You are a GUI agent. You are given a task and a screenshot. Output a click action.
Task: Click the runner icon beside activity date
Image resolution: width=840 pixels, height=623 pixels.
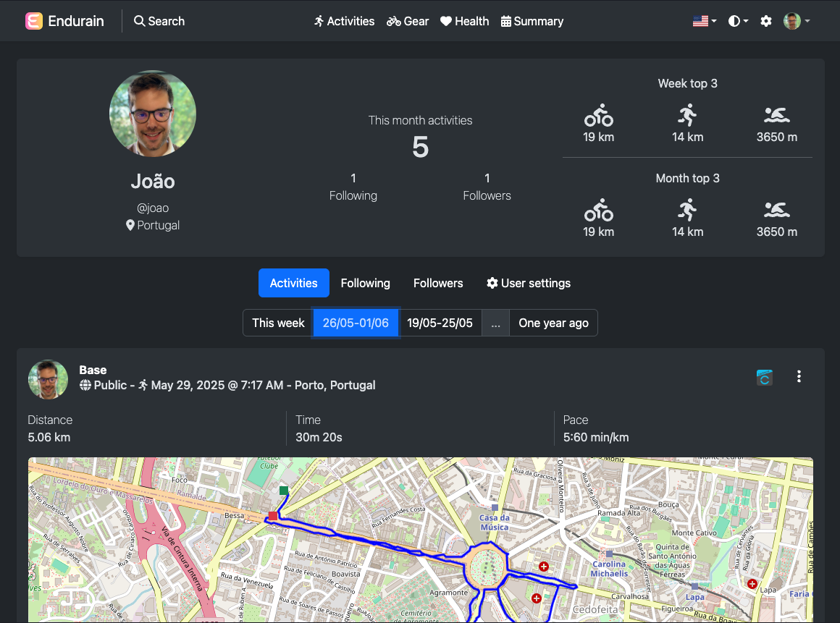[143, 385]
